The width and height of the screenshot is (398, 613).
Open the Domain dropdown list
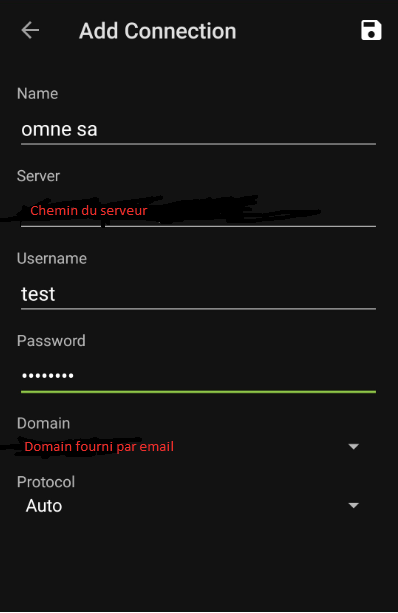192,446
